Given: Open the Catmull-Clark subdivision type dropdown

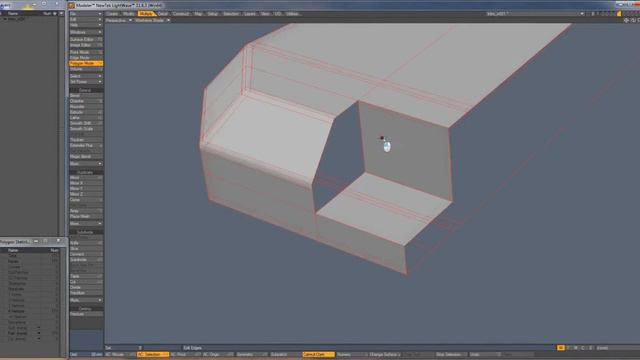Looking at the screenshot, I should (x=318, y=355).
